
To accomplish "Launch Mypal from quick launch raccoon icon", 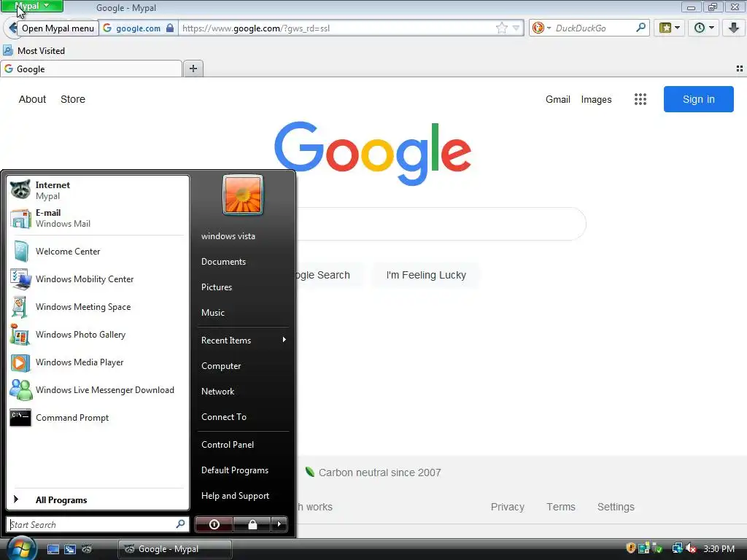I will (87, 549).
